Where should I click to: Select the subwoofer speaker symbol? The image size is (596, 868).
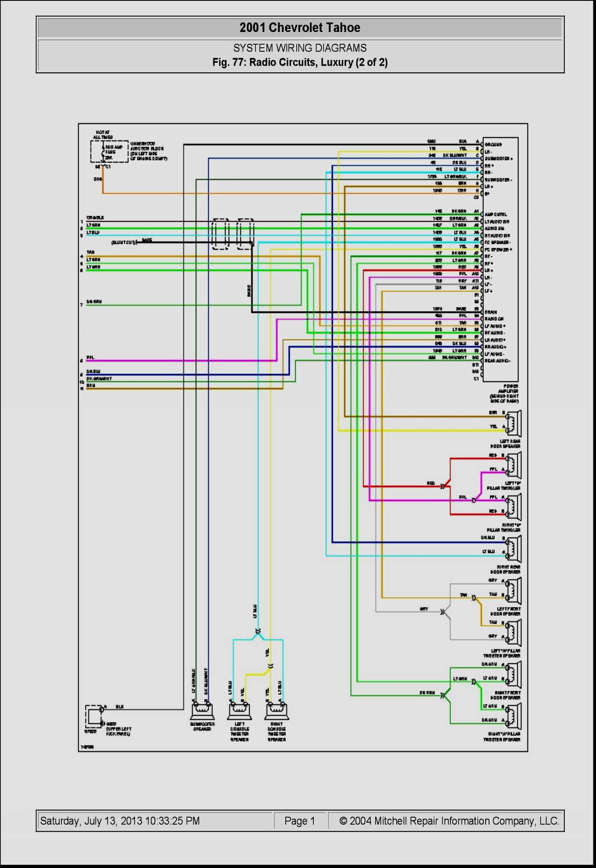coord(202,709)
